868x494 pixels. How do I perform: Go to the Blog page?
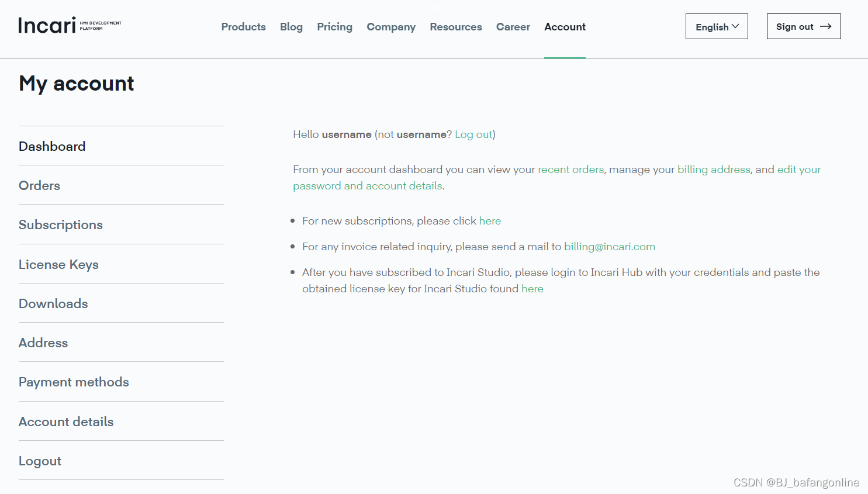[x=291, y=27]
